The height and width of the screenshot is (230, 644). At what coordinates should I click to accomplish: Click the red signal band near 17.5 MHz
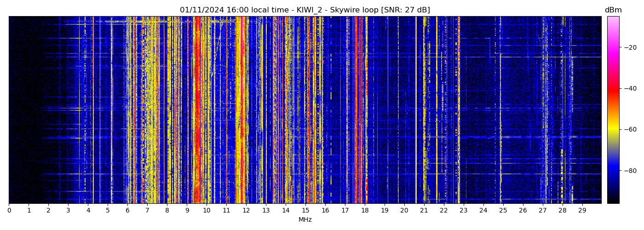(x=356, y=110)
